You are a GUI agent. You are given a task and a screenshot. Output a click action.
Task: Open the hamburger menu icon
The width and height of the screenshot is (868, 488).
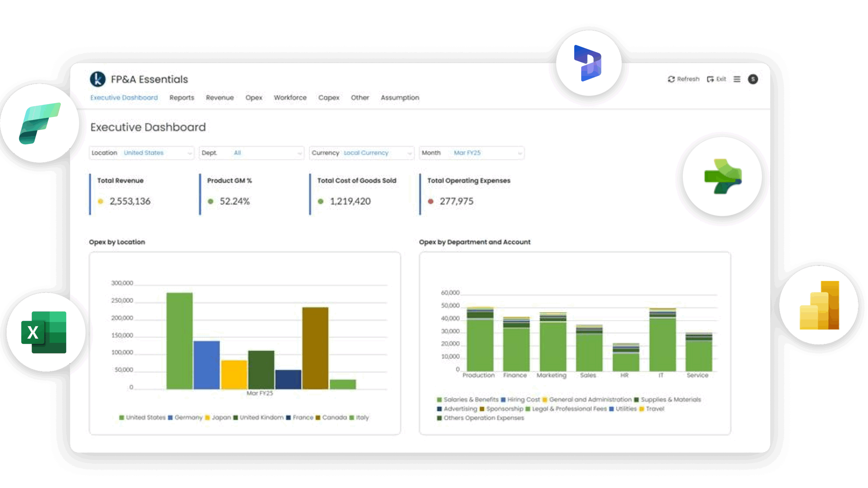(737, 79)
